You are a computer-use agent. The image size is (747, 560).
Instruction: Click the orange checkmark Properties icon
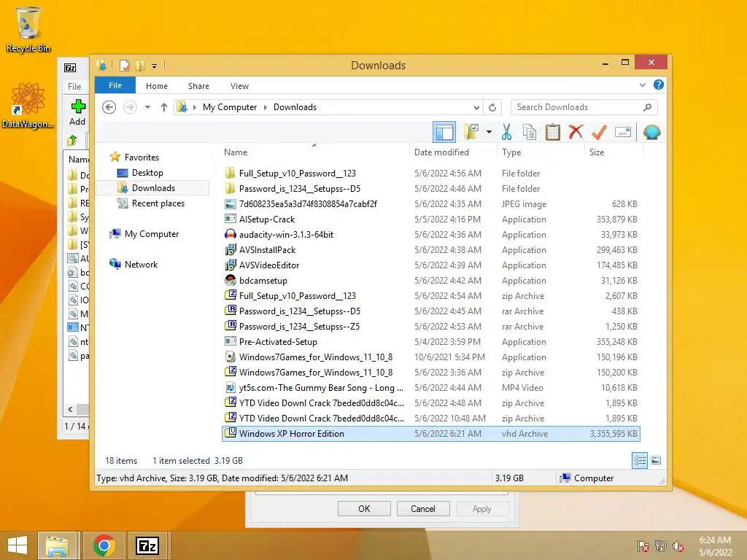(x=599, y=132)
